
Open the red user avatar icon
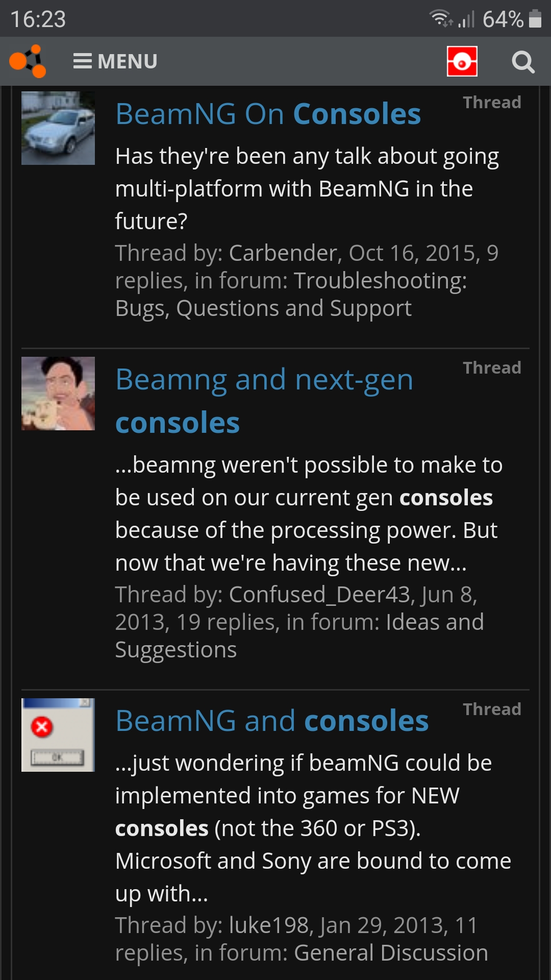pyautogui.click(x=462, y=61)
